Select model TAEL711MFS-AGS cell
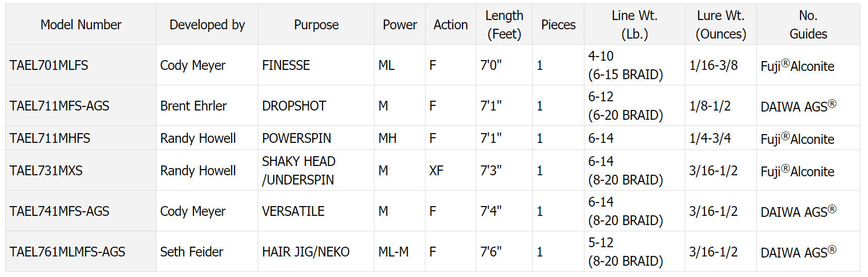 (x=59, y=106)
